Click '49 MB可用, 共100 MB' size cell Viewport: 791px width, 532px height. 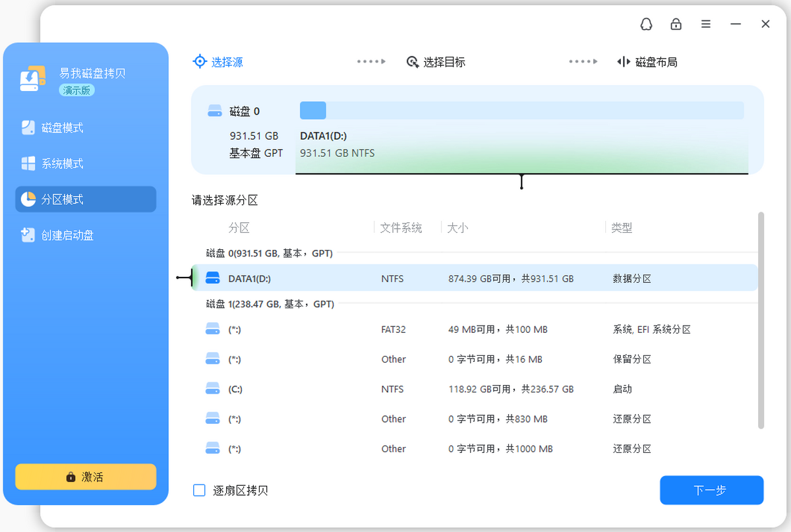498,329
